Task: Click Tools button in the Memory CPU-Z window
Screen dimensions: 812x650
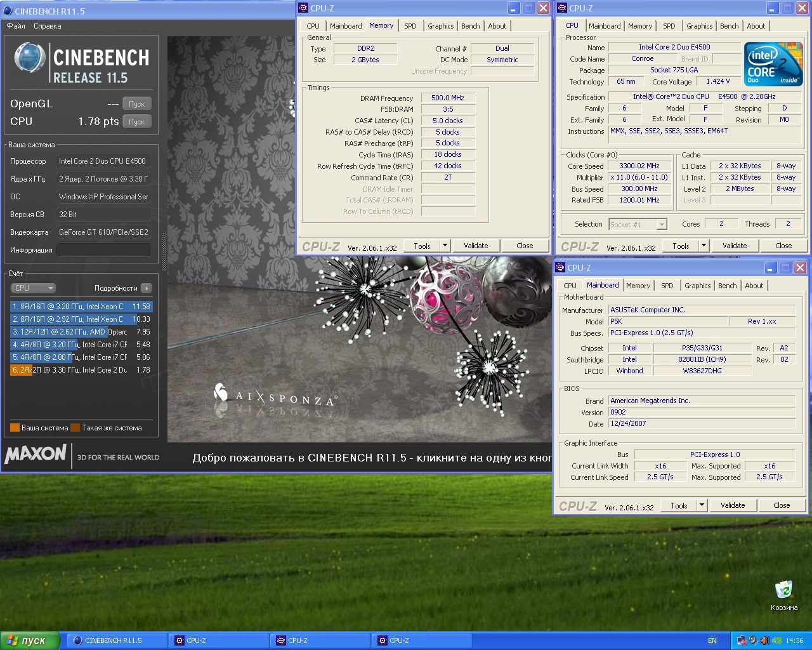Action: point(422,246)
